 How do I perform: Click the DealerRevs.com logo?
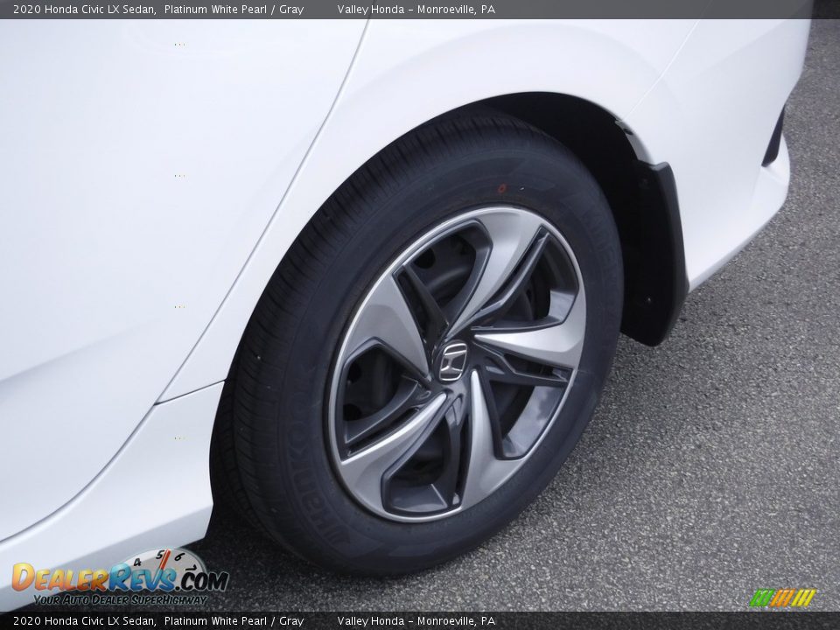click(120, 578)
